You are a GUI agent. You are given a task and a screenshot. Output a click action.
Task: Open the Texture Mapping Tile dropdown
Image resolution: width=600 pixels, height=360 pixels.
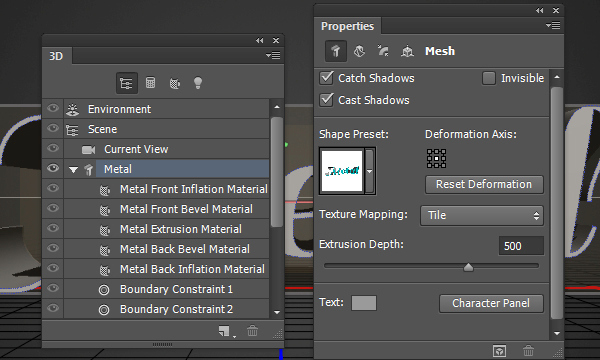point(482,215)
